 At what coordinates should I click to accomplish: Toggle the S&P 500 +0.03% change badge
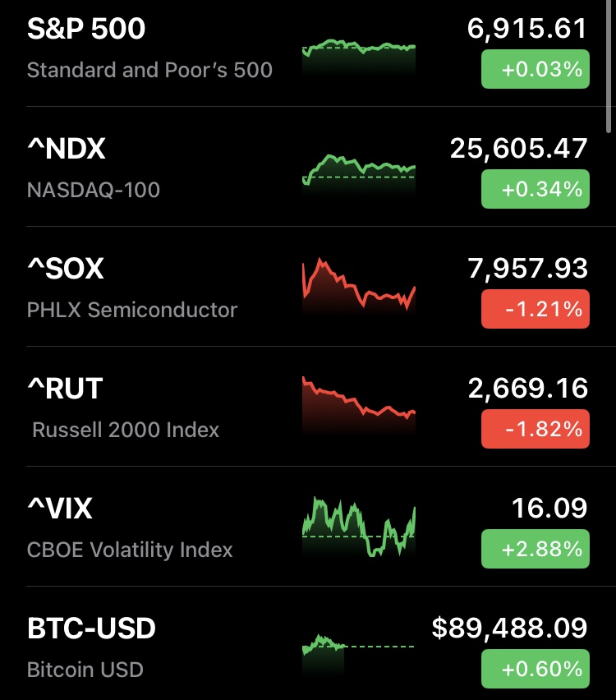535,69
